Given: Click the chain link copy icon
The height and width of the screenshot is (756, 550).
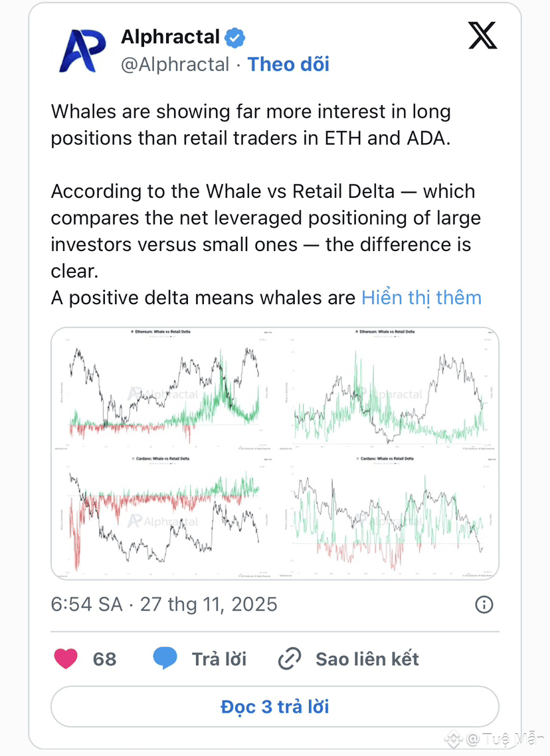Looking at the screenshot, I should click(290, 658).
